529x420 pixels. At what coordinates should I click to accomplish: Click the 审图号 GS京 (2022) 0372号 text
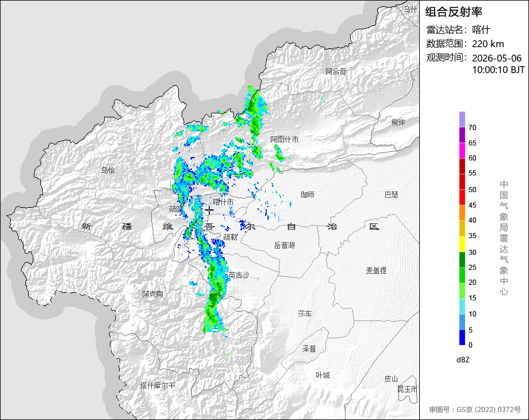[x=475, y=410]
